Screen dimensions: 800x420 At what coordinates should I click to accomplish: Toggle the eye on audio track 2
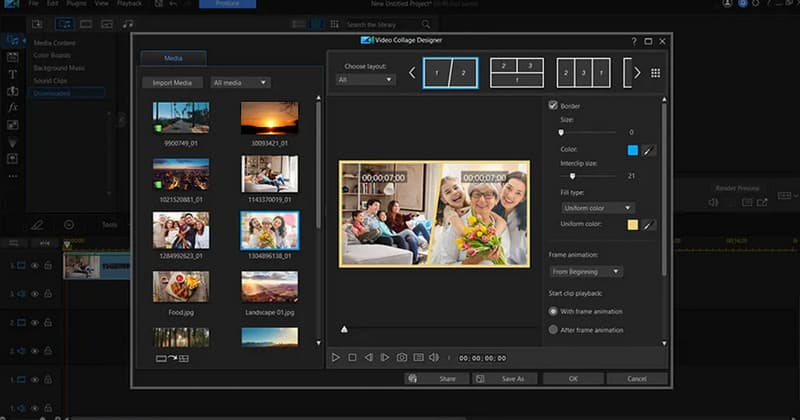pyautogui.click(x=35, y=351)
